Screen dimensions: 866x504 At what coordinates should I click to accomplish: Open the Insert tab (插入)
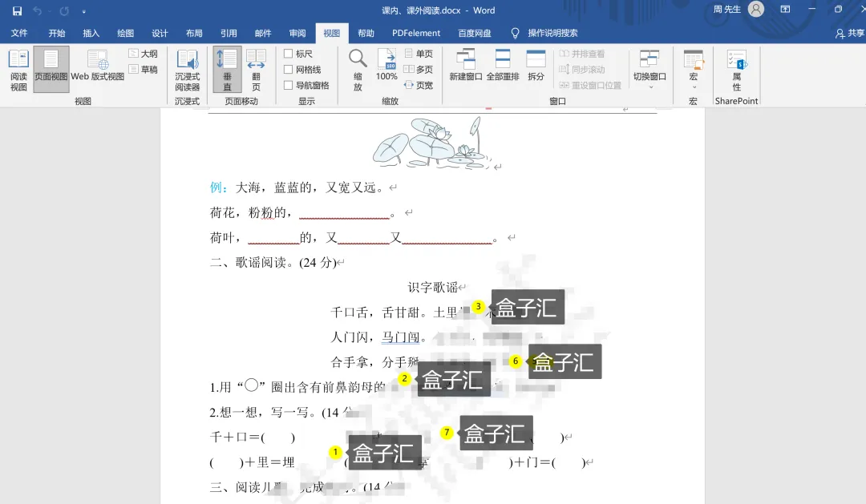91,34
